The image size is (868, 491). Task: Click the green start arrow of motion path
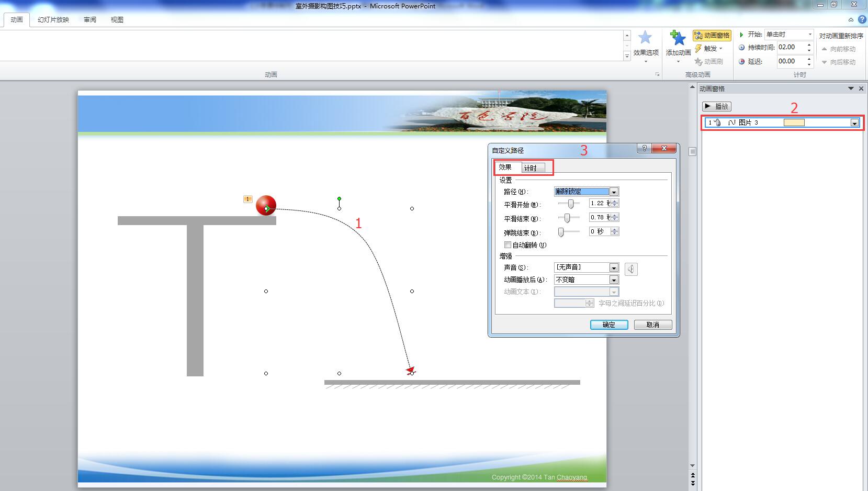pos(267,209)
